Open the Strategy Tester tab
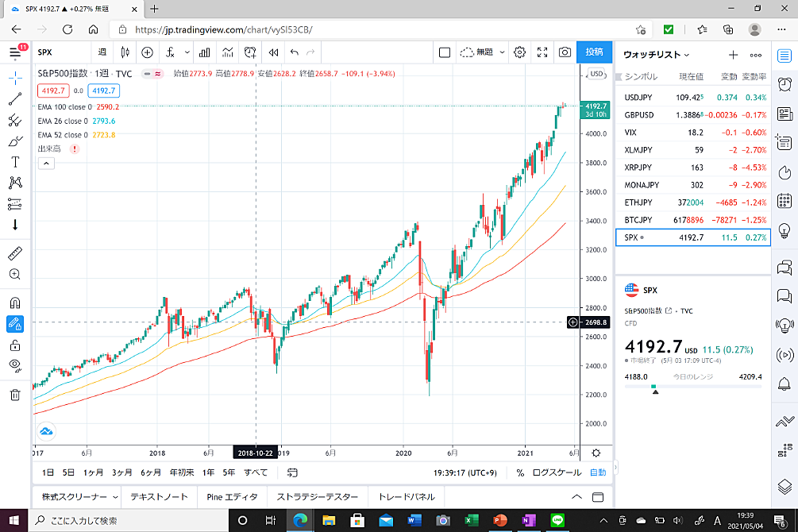This screenshot has height=532, width=798. click(x=318, y=497)
